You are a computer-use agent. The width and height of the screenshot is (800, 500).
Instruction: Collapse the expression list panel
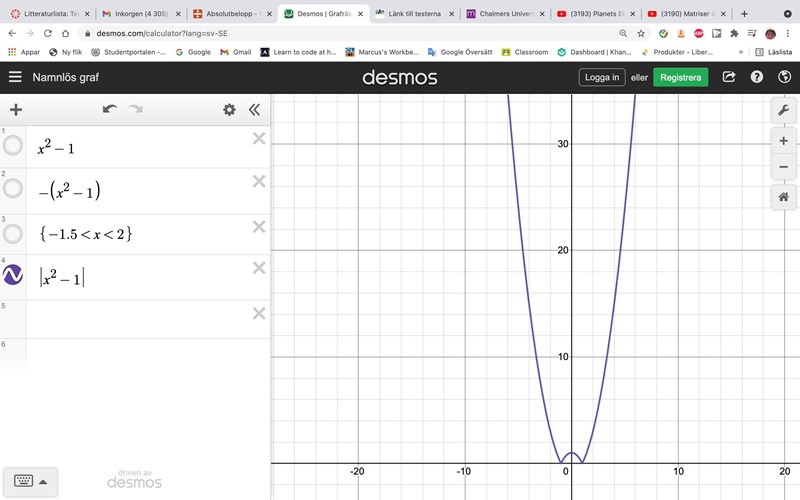pyautogui.click(x=254, y=110)
